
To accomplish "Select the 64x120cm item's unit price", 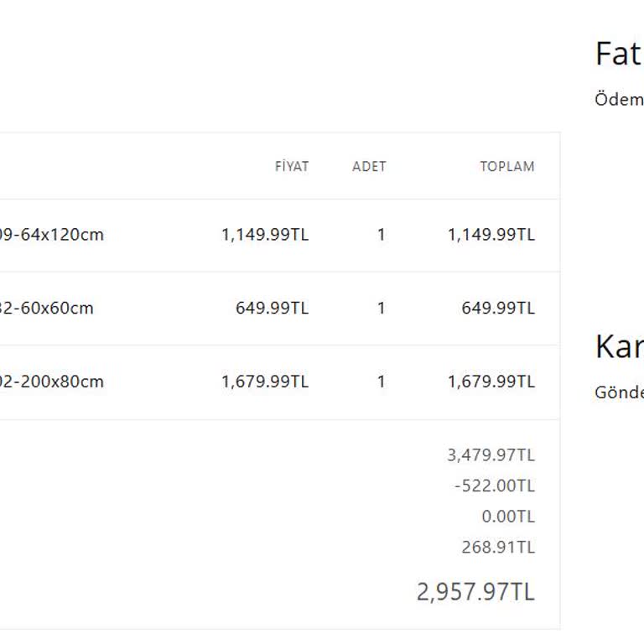I will [265, 235].
